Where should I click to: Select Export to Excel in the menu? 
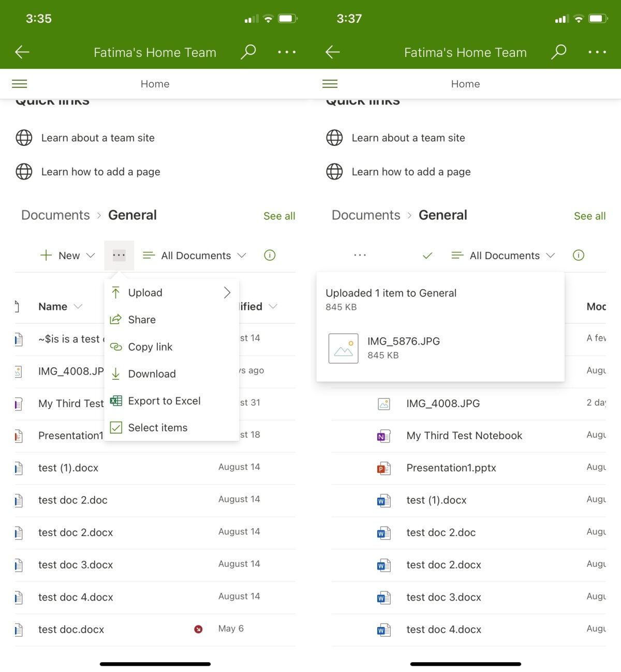coord(164,401)
